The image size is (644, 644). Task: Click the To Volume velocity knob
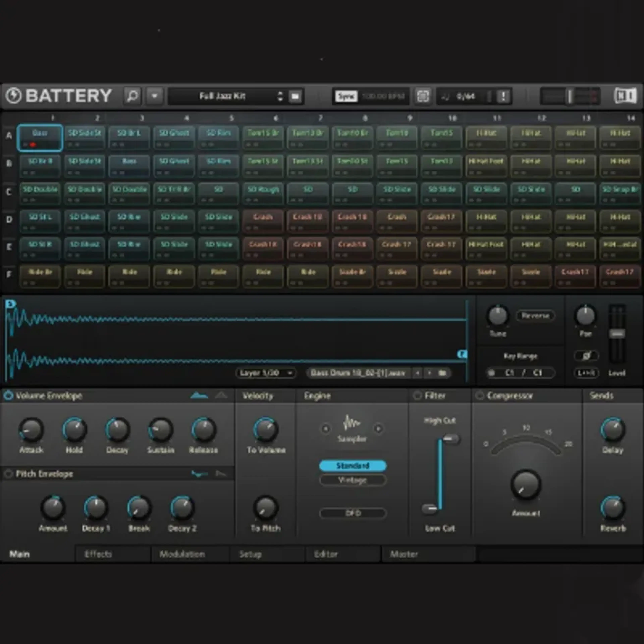tap(266, 430)
